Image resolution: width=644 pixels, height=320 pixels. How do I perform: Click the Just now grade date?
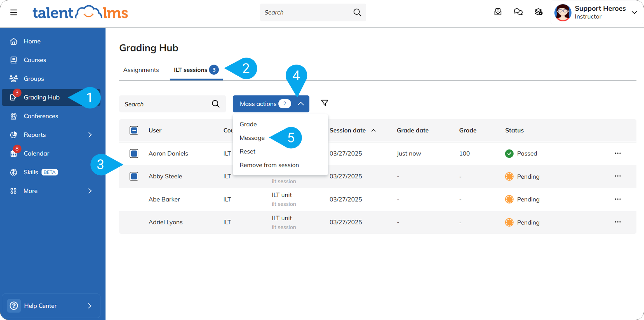click(409, 153)
